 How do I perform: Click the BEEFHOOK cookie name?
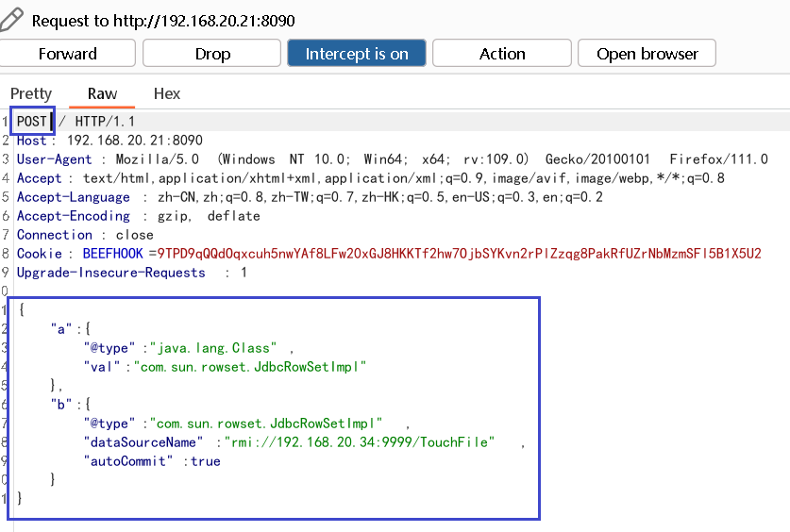pos(113,254)
